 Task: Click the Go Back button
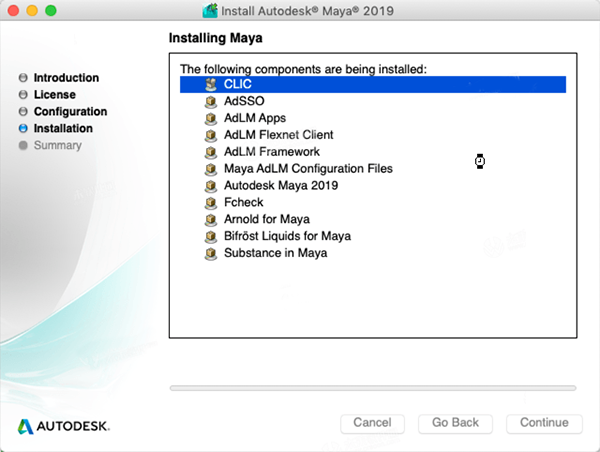455,423
